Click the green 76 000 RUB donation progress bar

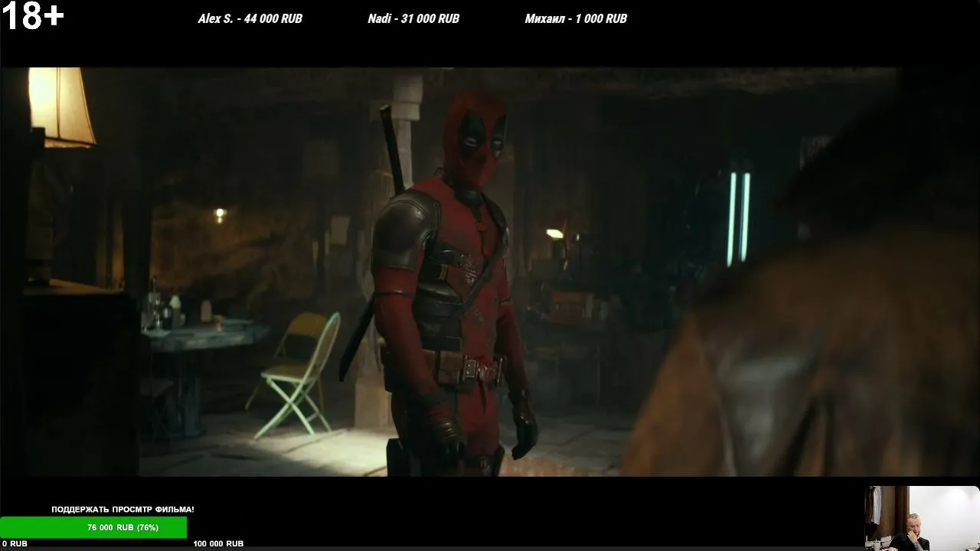point(93,527)
